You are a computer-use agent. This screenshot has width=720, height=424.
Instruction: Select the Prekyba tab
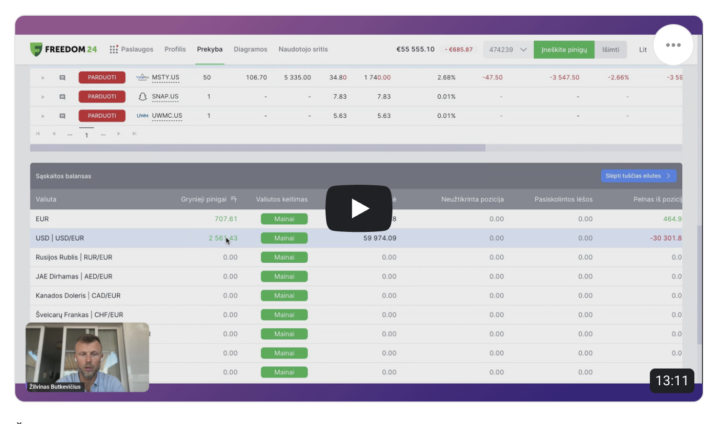tap(210, 49)
